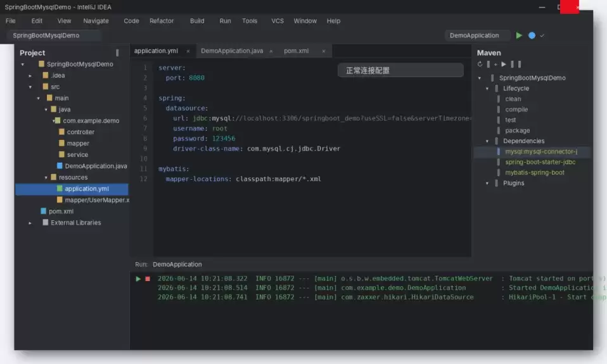The image size is (607, 364).
Task: Open the VCS menu
Action: pos(277,21)
